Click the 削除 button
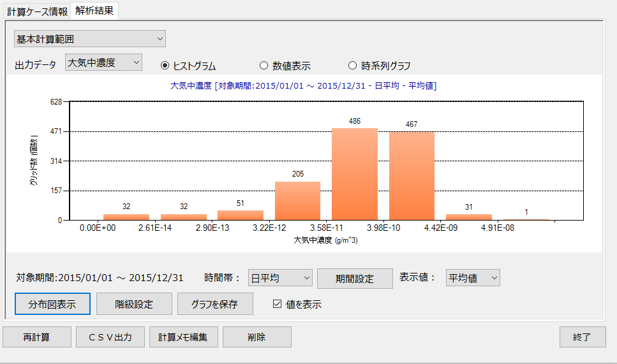The width and height of the screenshot is (617, 364). pos(257,337)
